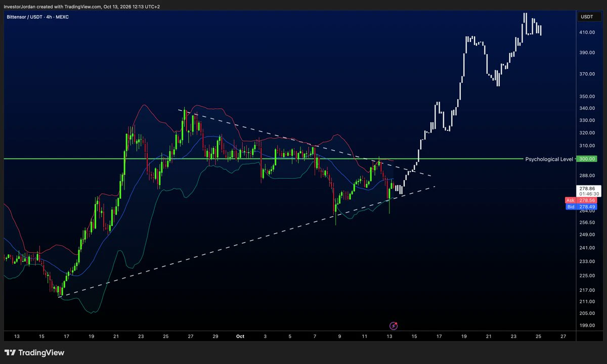This screenshot has height=364, width=607.
Task: Click the current price 278.86 label
Action: tap(588, 188)
